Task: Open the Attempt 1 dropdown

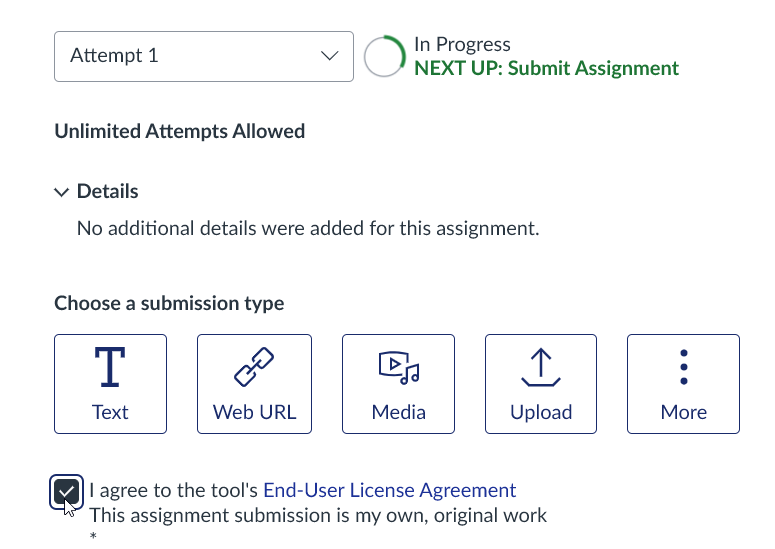Action: tap(203, 56)
